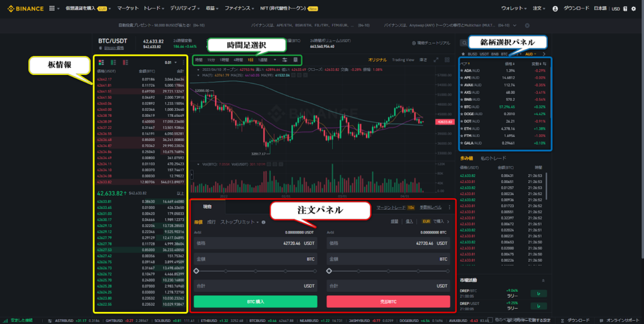
Task: Select the 1週間 timeframe
Action: 263,60
